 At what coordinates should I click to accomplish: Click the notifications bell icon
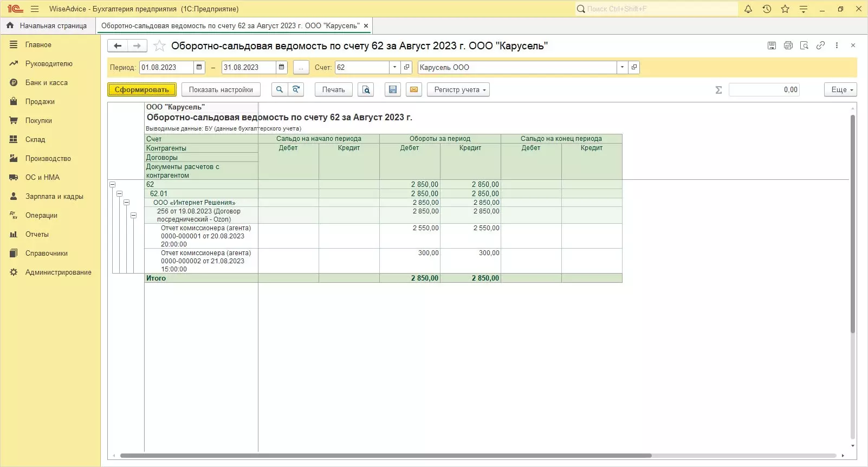coord(748,9)
